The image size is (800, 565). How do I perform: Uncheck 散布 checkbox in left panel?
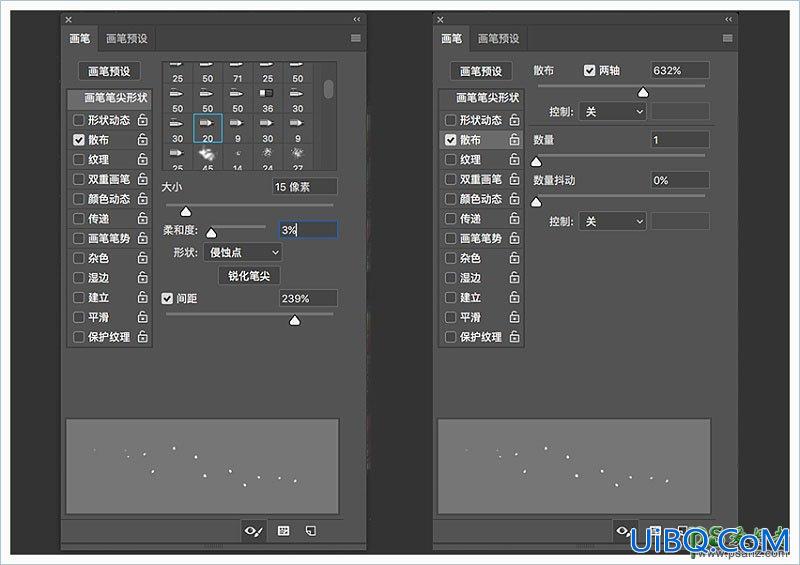point(79,139)
